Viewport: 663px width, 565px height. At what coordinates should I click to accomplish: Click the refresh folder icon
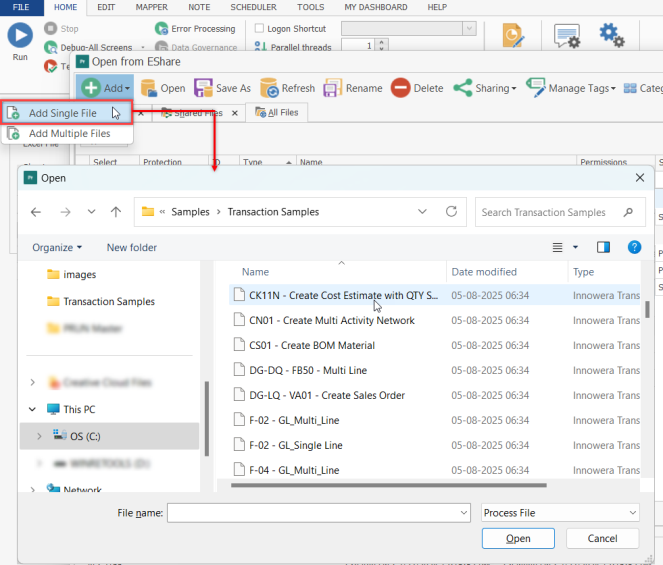(x=452, y=211)
